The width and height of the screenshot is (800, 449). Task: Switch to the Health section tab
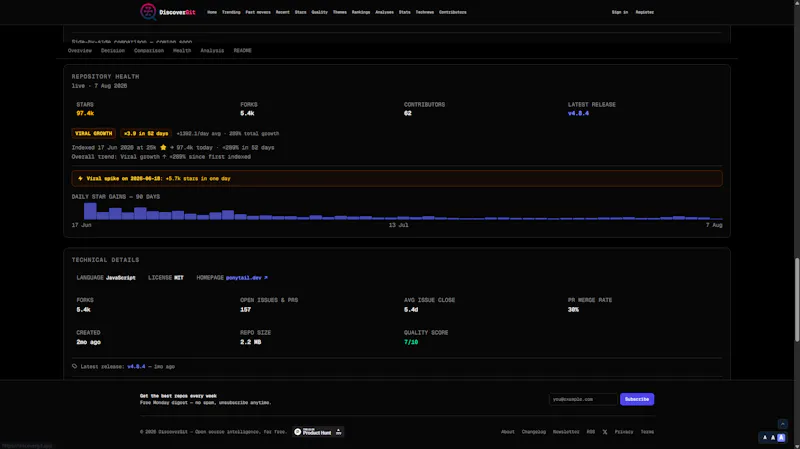coord(182,51)
